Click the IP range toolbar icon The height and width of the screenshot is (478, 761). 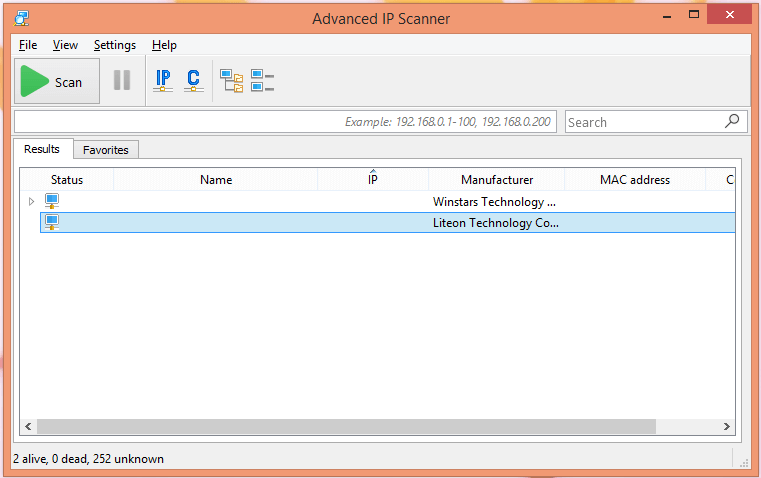click(x=163, y=81)
